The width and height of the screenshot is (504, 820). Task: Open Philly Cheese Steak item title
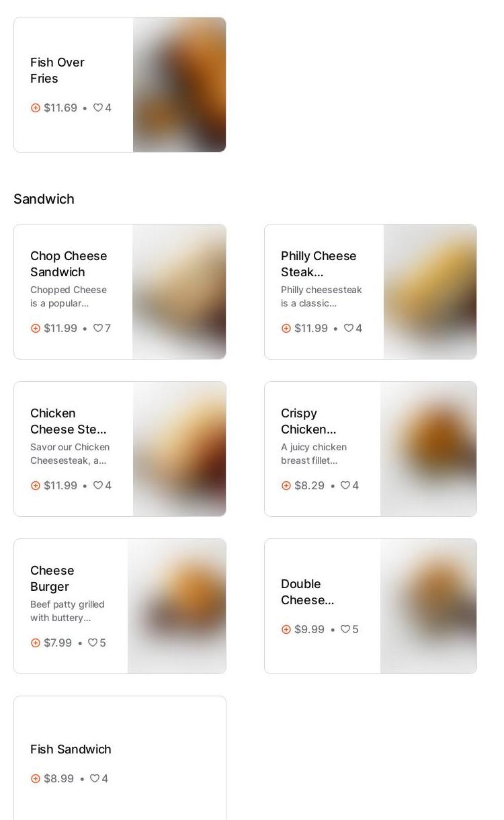(319, 263)
